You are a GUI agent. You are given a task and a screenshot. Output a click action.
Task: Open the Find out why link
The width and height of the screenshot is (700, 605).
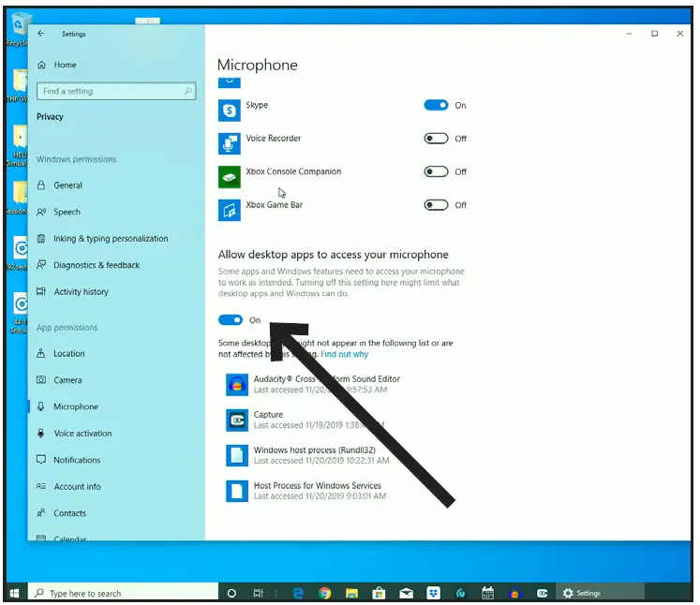344,354
